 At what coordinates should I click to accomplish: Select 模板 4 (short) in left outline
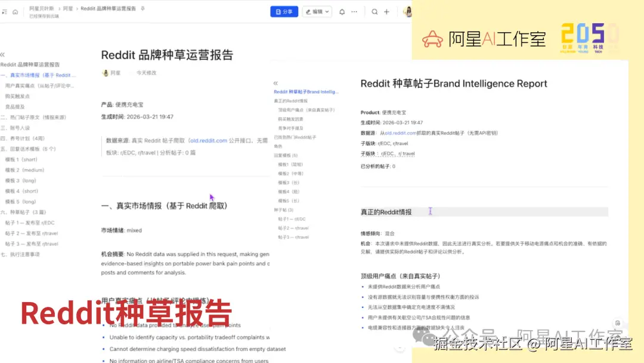[x=21, y=191]
